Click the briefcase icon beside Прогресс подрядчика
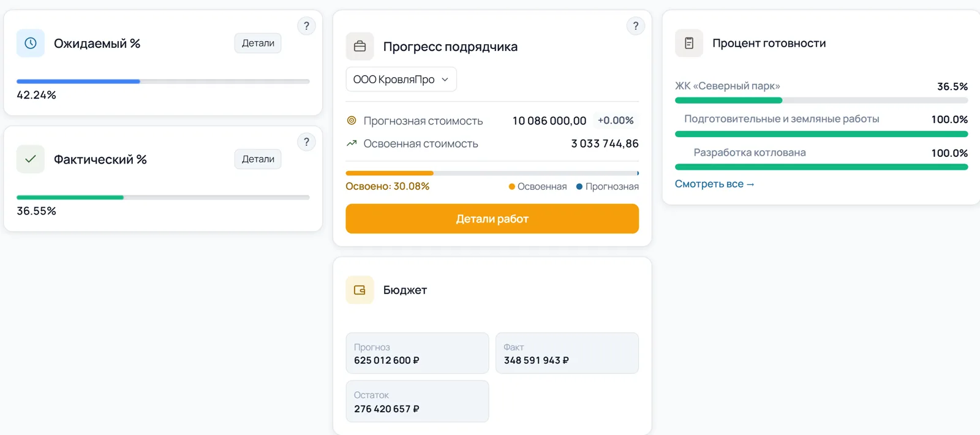This screenshot has height=435, width=980. [360, 47]
